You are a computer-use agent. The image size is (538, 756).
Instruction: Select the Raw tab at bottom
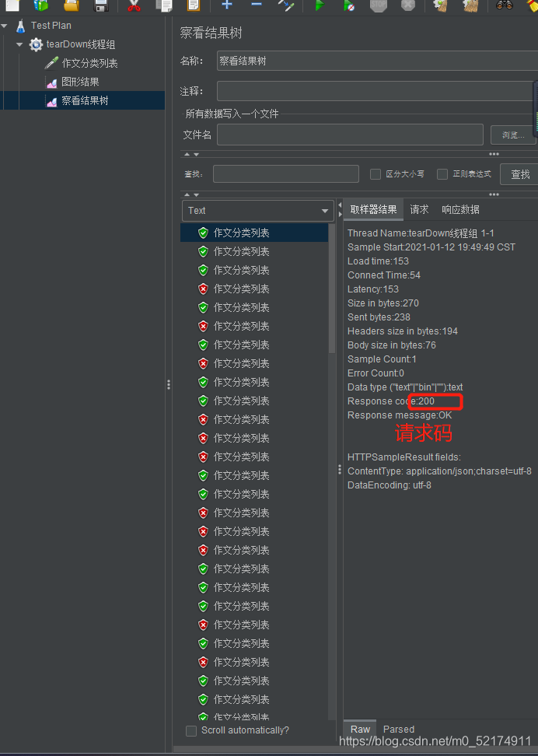click(x=360, y=729)
